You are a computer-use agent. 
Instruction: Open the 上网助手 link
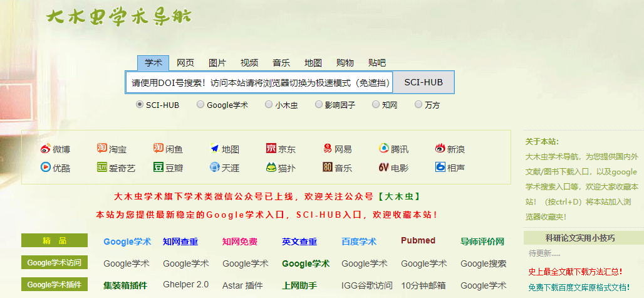[299, 285]
